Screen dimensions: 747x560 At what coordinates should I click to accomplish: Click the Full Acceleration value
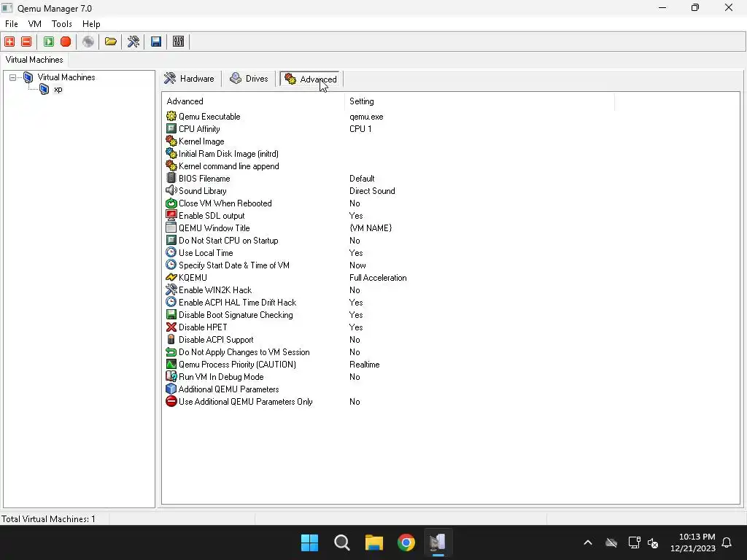(x=378, y=277)
